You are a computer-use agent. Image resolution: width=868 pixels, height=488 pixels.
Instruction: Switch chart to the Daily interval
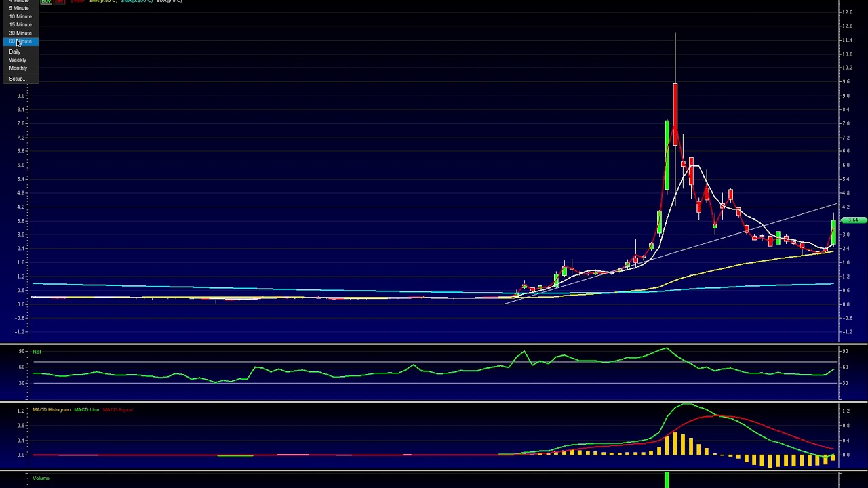pyautogui.click(x=20, y=52)
